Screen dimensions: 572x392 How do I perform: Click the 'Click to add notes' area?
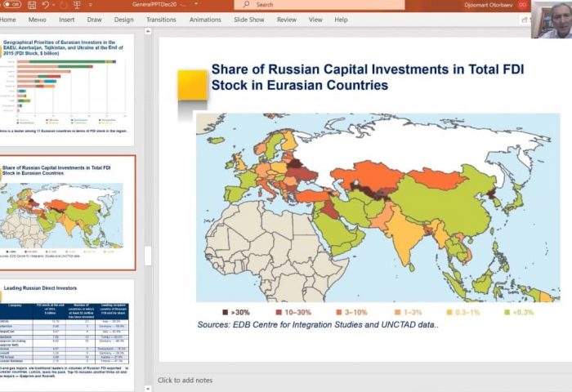click(x=185, y=381)
